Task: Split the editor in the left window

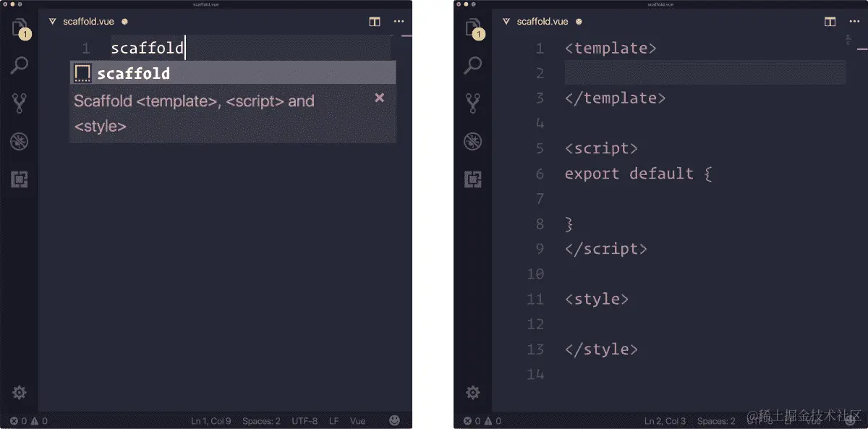Action: pos(375,22)
